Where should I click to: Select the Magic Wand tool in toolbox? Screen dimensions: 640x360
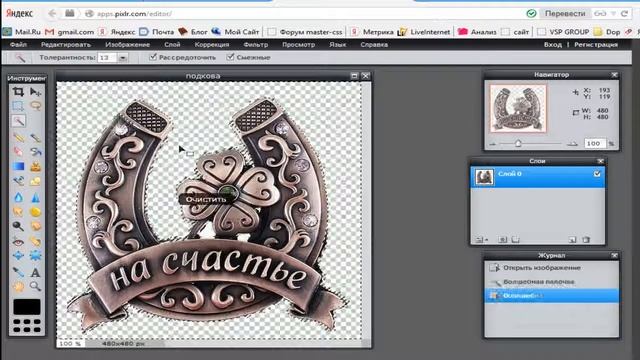tap(18, 121)
